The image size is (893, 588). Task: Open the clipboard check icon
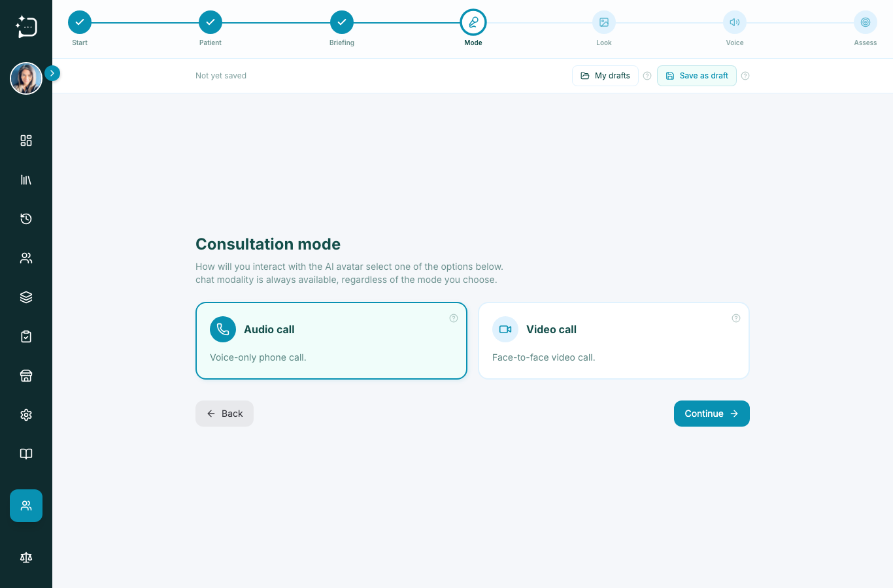pos(26,336)
